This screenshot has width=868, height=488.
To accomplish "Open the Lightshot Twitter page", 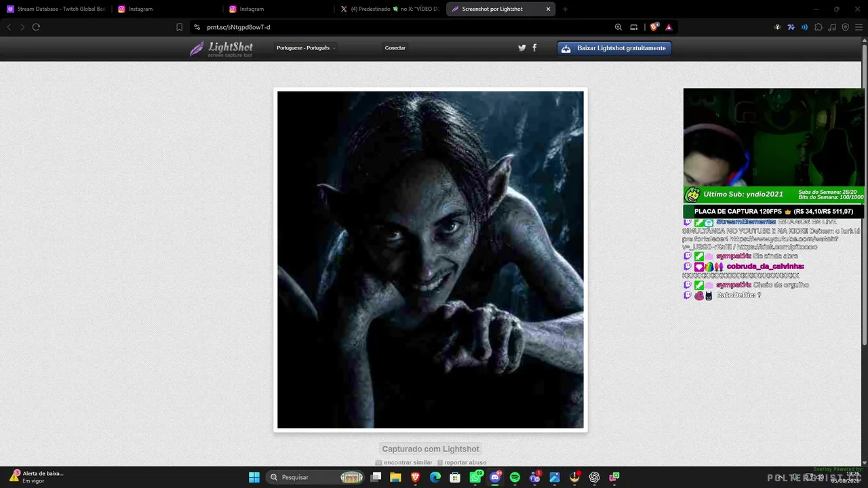I will point(522,47).
